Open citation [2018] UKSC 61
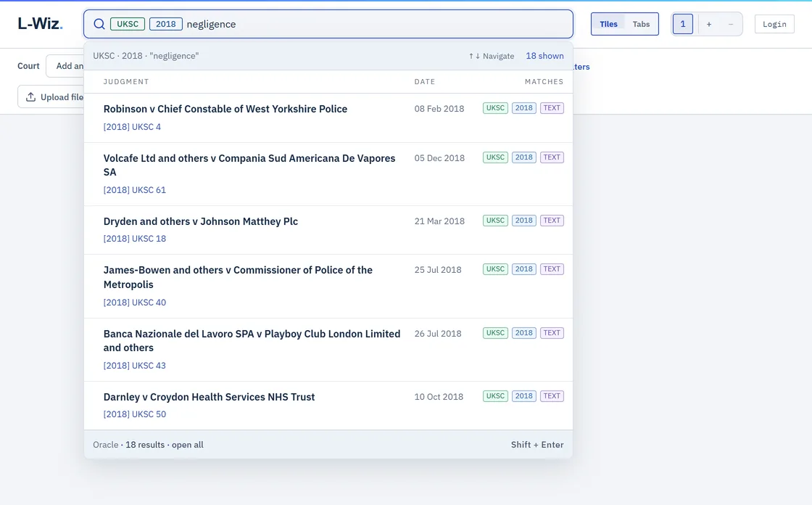The image size is (812, 505). click(x=135, y=190)
